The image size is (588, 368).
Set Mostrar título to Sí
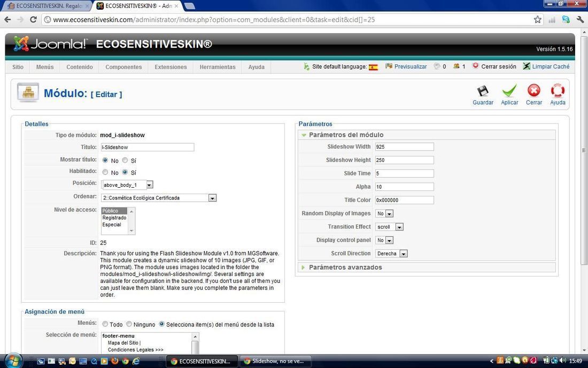coord(125,160)
